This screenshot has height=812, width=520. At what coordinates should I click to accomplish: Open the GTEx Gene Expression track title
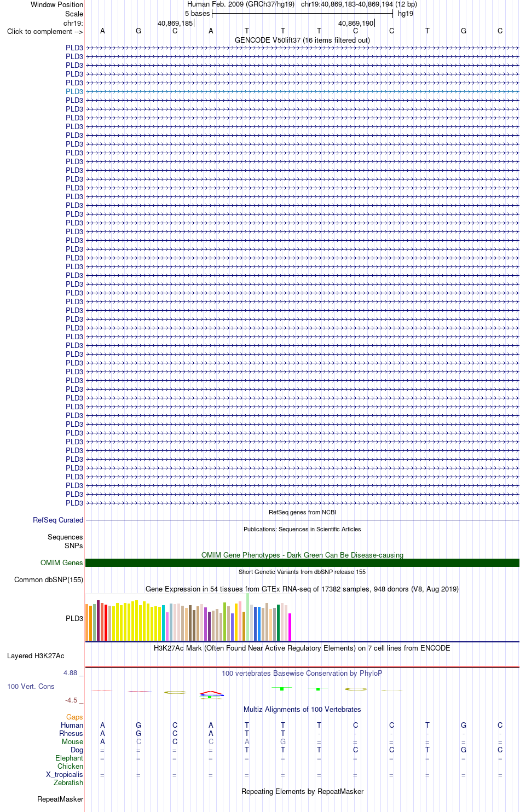302,589
